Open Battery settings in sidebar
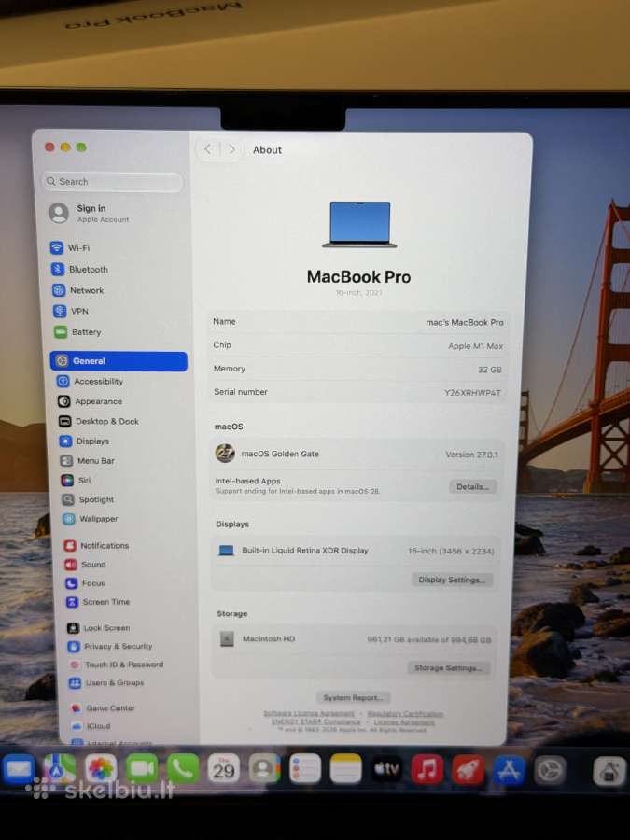This screenshot has height=840, width=630. [x=78, y=332]
